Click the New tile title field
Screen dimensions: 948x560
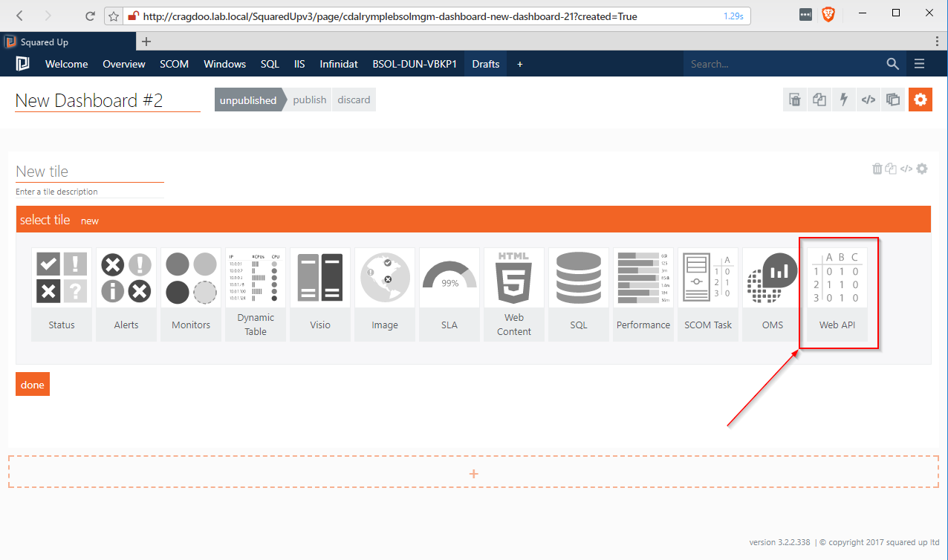pyautogui.click(x=90, y=172)
